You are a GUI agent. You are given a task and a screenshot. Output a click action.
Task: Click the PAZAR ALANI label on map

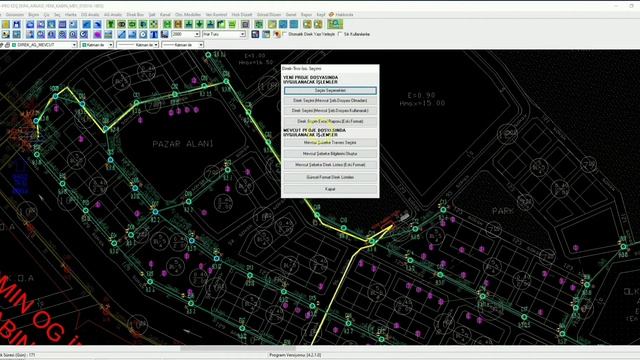coord(183,144)
